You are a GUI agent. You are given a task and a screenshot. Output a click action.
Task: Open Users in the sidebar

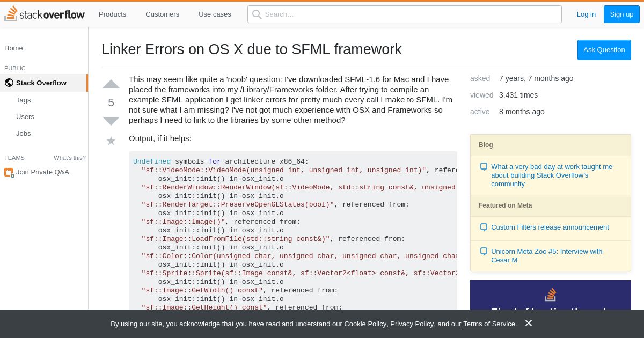[25, 116]
